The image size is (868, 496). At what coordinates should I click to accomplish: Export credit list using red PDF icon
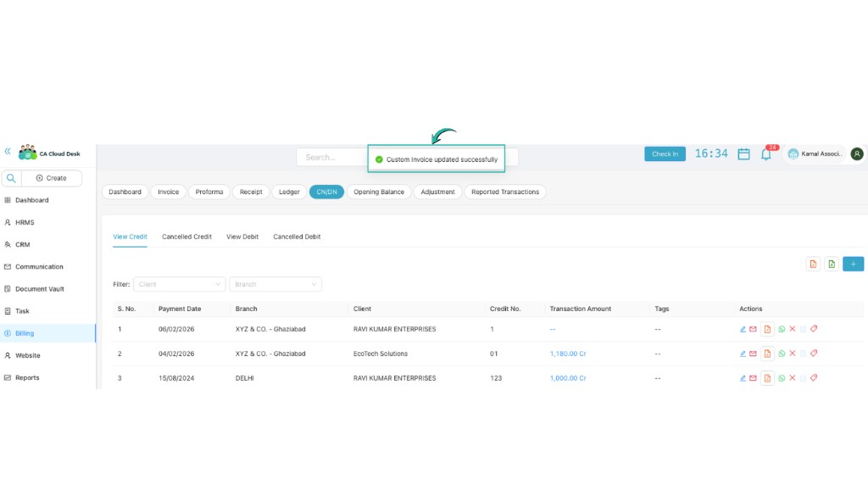click(812, 264)
